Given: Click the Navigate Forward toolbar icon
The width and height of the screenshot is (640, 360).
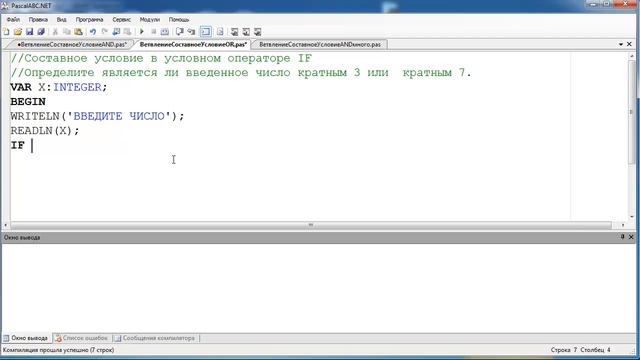Looking at the screenshot, I should pyautogui.click(x=127, y=31).
